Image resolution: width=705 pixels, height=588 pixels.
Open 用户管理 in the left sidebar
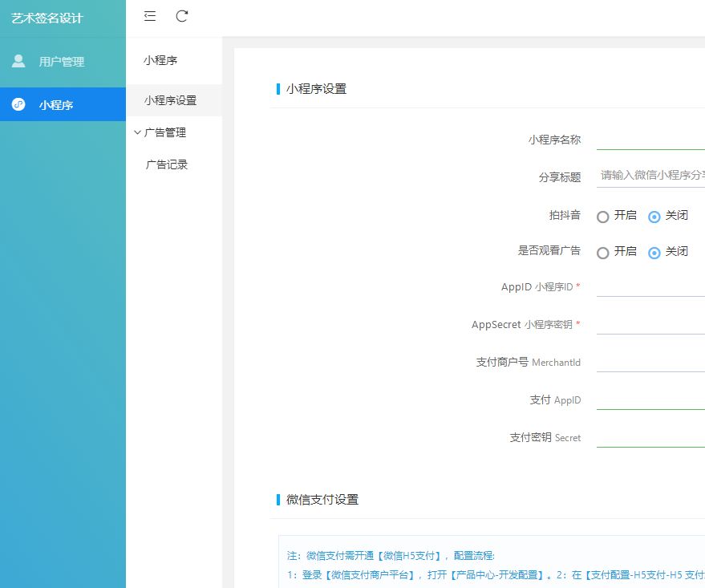click(62, 62)
